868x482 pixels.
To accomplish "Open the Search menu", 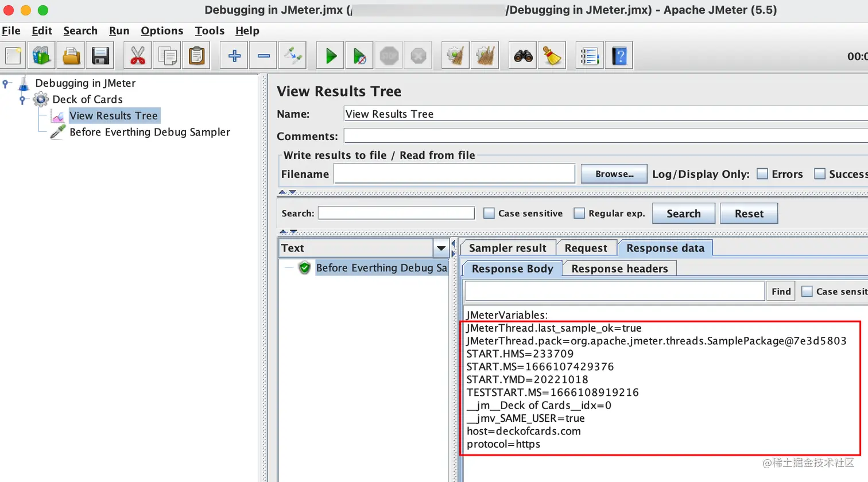I will pos(80,31).
